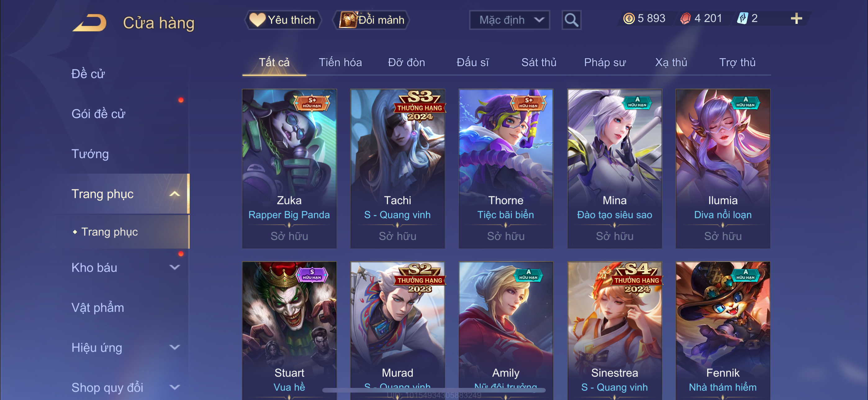
Task: Tap the blue voucher ticket icon
Action: pyautogui.click(x=742, y=18)
